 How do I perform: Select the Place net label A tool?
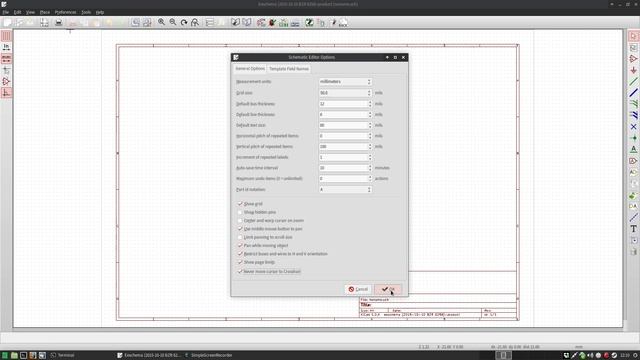click(633, 149)
